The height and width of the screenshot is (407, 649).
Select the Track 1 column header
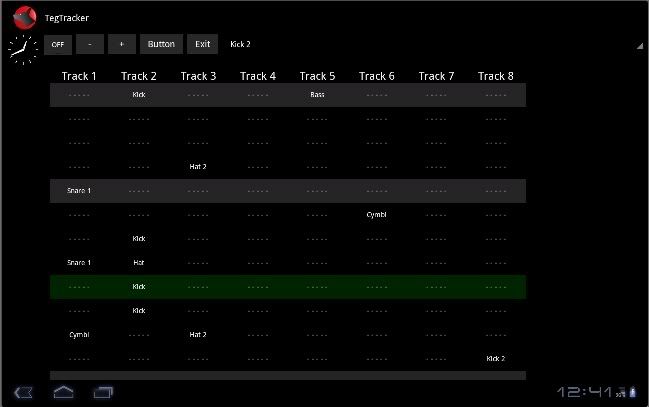79,76
